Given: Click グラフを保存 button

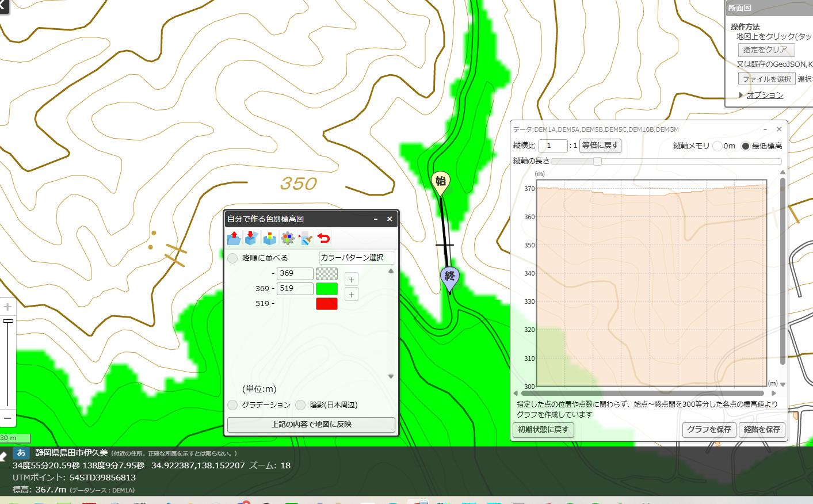Looking at the screenshot, I should 709,430.
